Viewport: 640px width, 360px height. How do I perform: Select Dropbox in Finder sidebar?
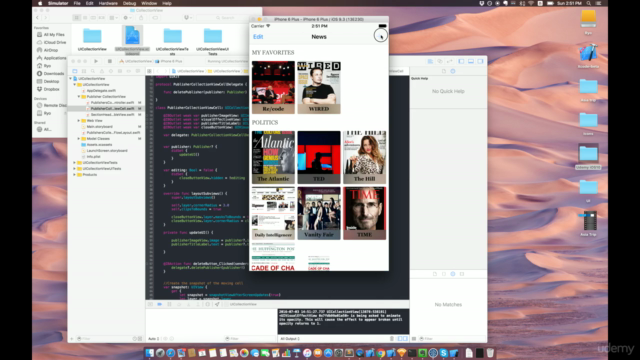tap(48, 89)
